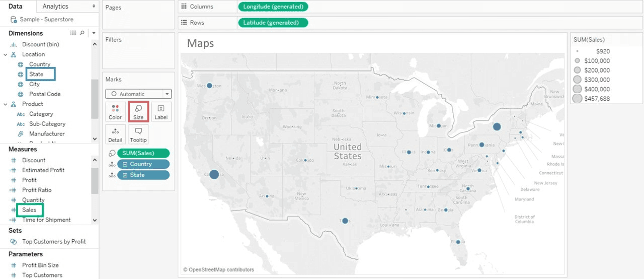Click the view data grid icon in Dimensions
This screenshot has width=644, height=279.
(x=73, y=33)
